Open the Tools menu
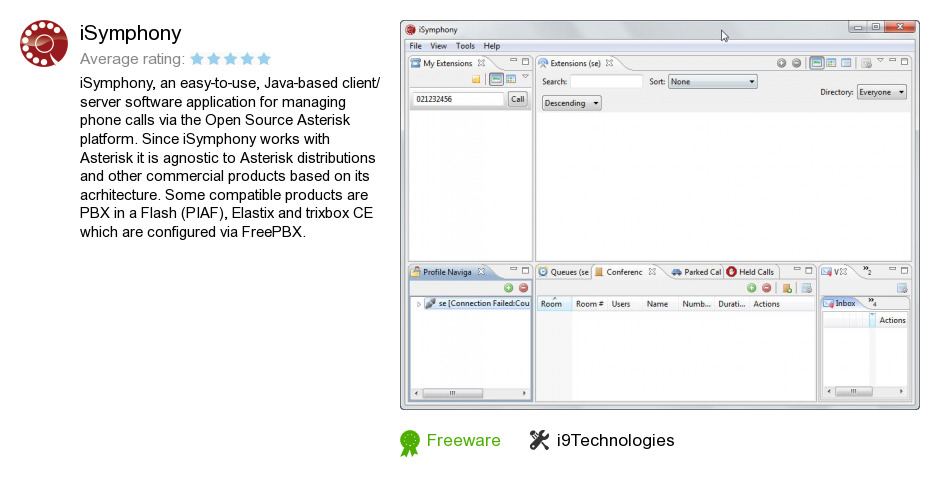The width and height of the screenshot is (940, 487). [465, 46]
